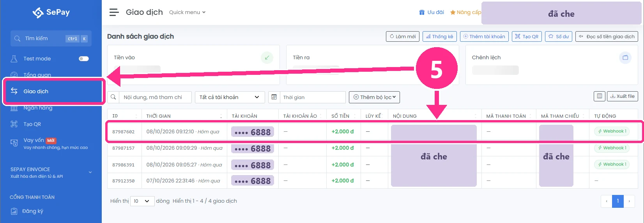
Task: Click the next page arrow
Action: coord(629,201)
